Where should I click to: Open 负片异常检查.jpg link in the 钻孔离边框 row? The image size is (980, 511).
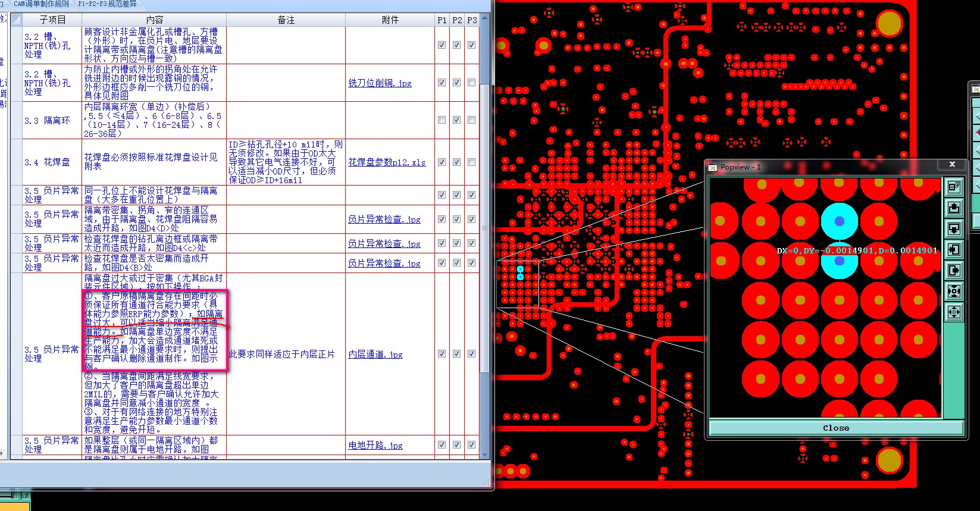pos(384,243)
